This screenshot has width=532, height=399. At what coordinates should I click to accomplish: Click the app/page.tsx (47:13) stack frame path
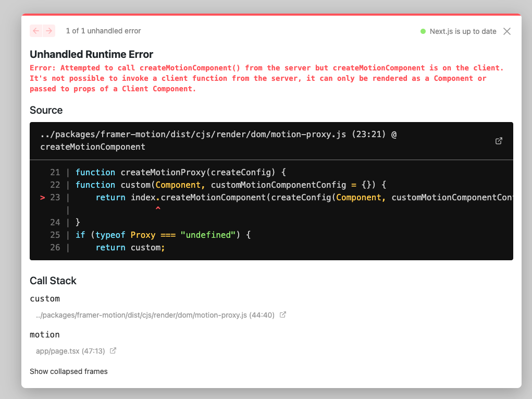(69, 350)
